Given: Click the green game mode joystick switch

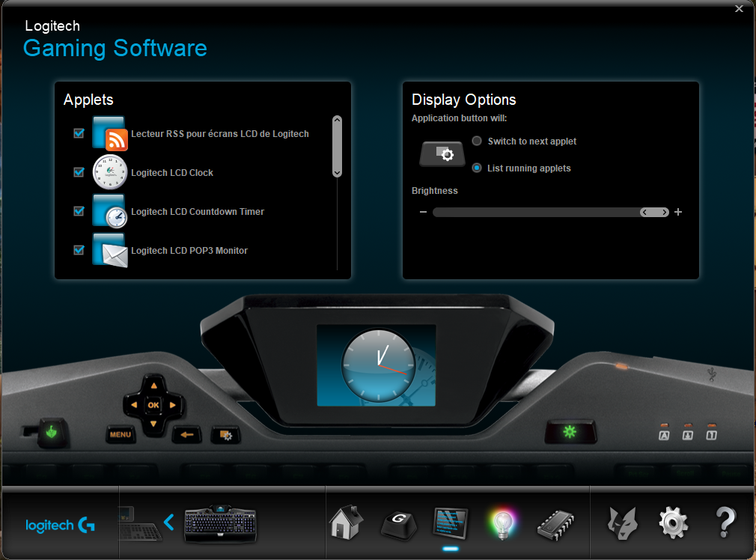Looking at the screenshot, I should [x=51, y=432].
